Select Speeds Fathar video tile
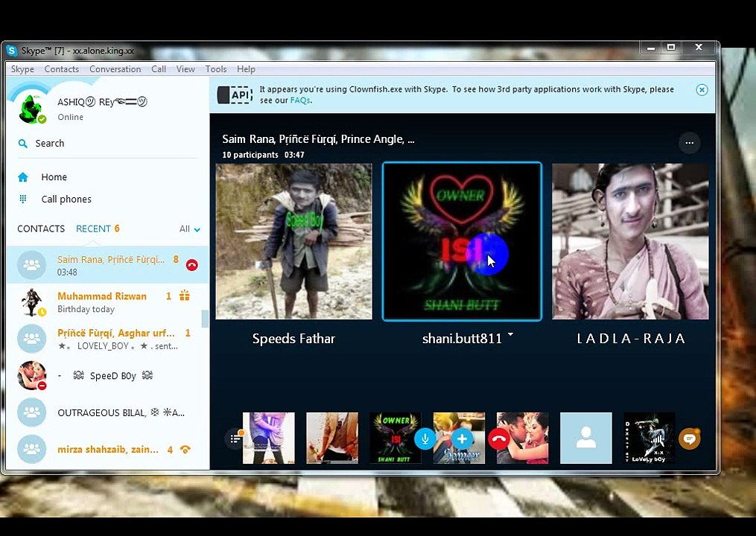This screenshot has width=756, height=536. point(293,241)
